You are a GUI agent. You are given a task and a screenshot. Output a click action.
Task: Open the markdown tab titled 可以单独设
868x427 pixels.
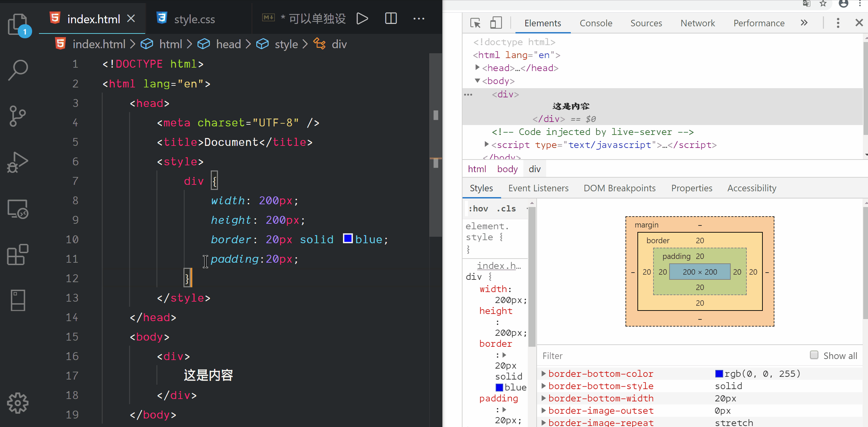pyautogui.click(x=304, y=18)
